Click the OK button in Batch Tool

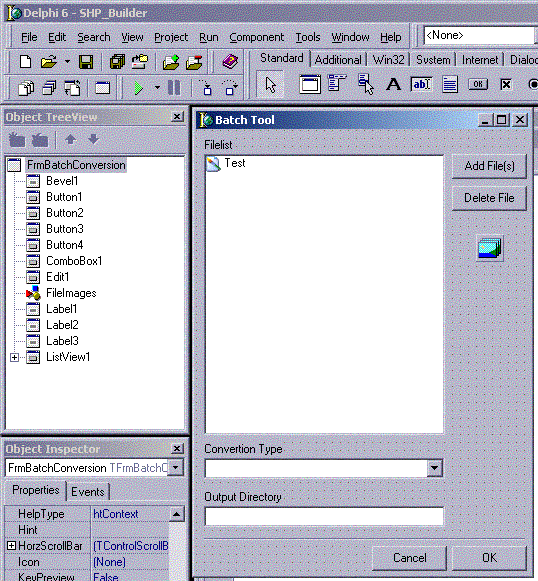coord(489,558)
